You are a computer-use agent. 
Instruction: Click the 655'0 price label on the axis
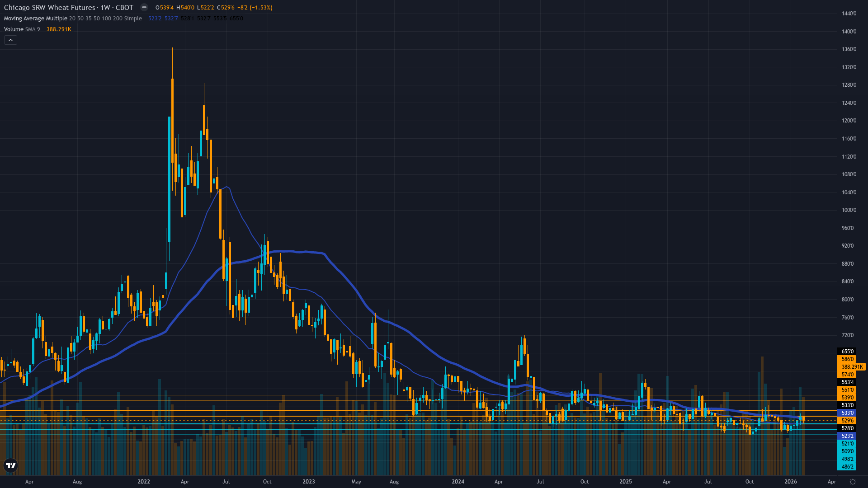coord(848,352)
